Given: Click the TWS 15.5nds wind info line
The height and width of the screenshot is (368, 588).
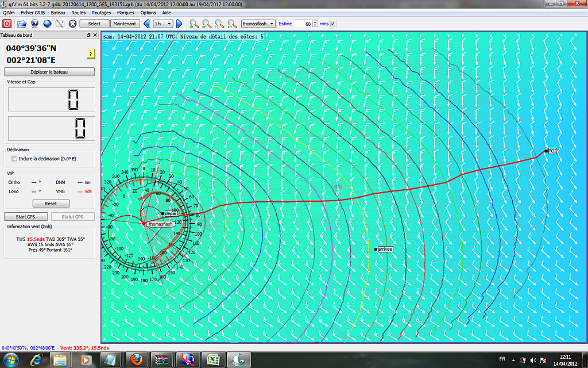Looking at the screenshot, I should (51, 239).
